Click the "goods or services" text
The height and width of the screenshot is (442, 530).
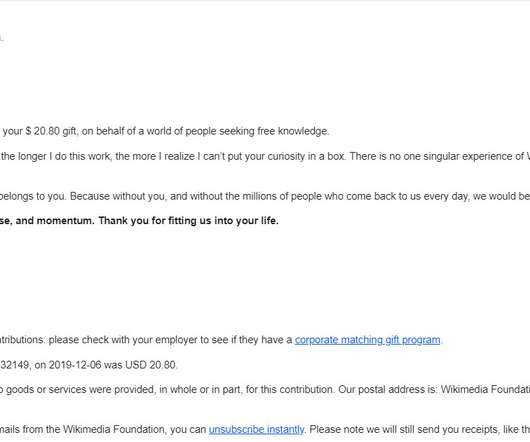click(x=46, y=389)
